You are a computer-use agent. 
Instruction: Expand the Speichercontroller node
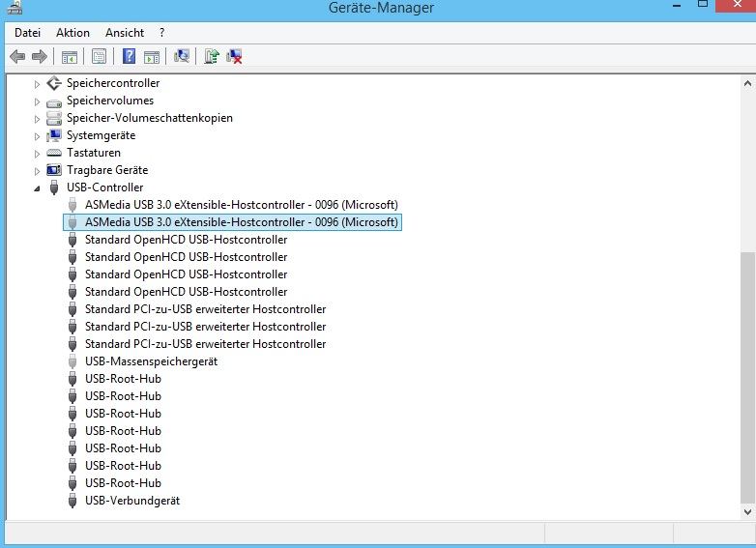click(37, 84)
